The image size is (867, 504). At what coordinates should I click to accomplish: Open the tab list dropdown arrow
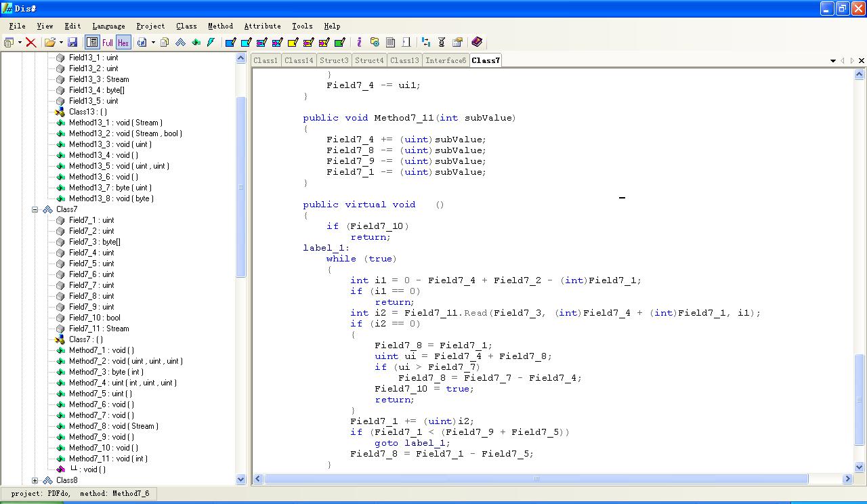833,61
